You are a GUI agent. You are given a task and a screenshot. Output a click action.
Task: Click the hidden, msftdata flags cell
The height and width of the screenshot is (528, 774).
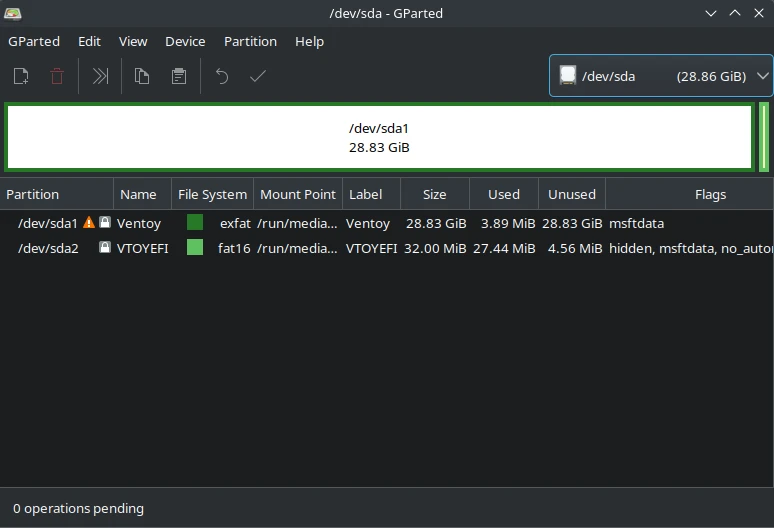click(691, 248)
